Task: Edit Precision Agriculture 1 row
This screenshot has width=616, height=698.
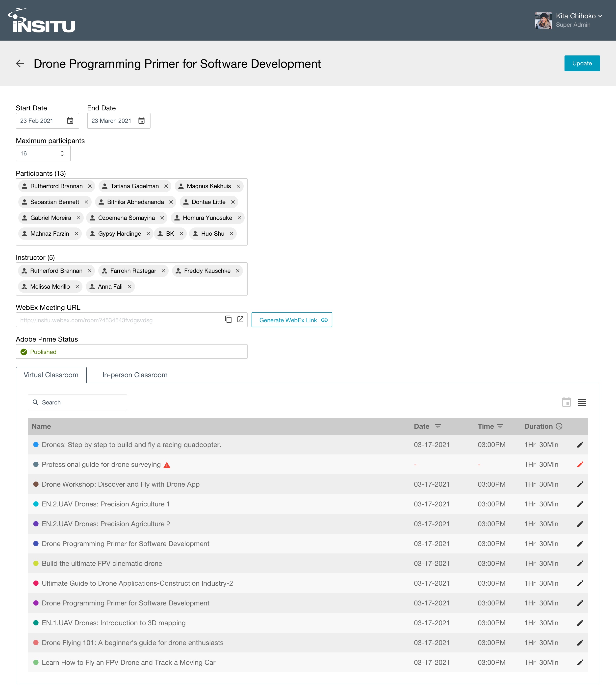Action: coord(580,504)
